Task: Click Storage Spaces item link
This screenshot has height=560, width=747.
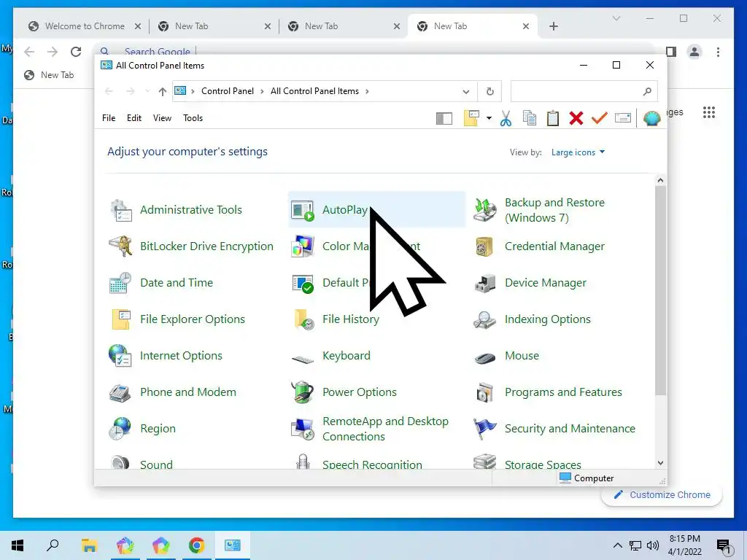Action: pyautogui.click(x=543, y=464)
